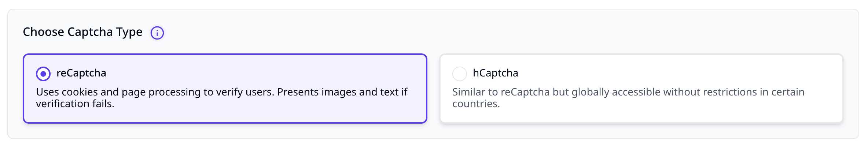868x150 pixels.
Task: Click the filled purple dot in the reCaptcha radio
Action: [x=43, y=74]
